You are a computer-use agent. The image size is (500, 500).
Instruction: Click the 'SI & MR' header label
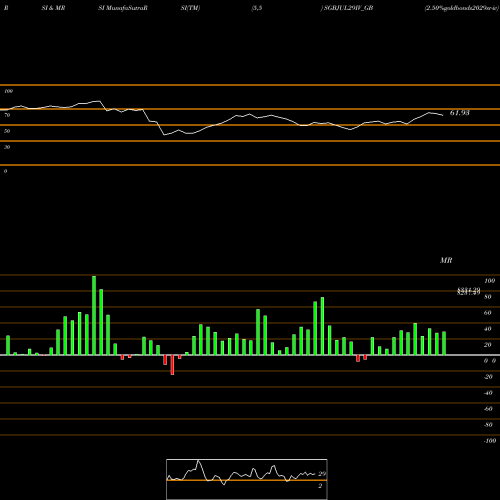[x=53, y=8]
